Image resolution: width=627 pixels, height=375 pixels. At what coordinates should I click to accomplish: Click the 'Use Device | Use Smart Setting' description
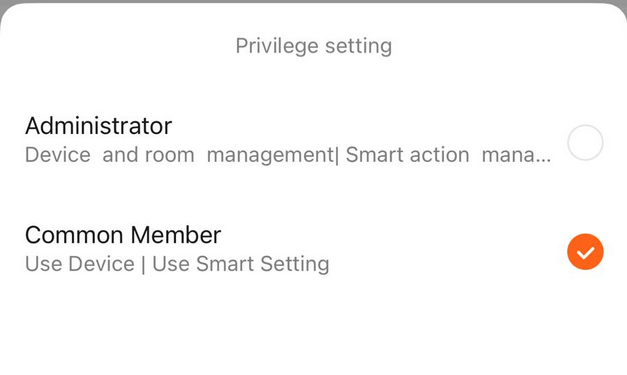click(x=177, y=264)
